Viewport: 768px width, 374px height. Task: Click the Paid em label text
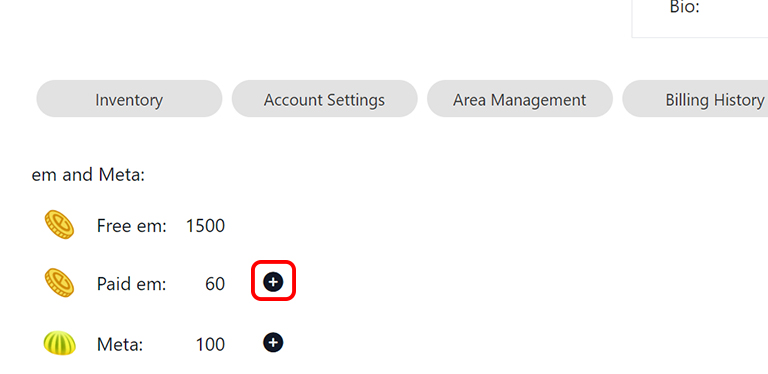tap(132, 284)
